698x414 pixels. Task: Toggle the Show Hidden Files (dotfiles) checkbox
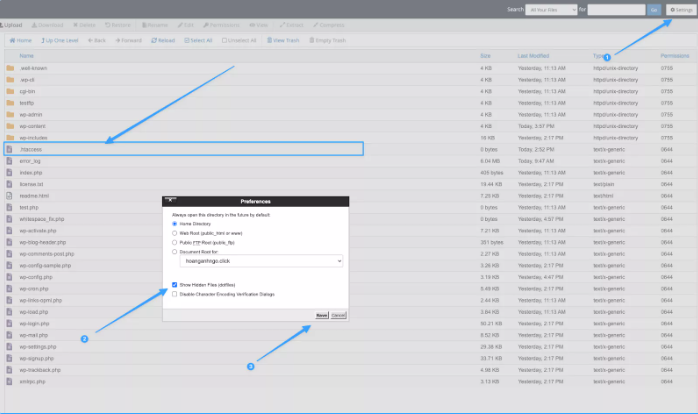174,286
